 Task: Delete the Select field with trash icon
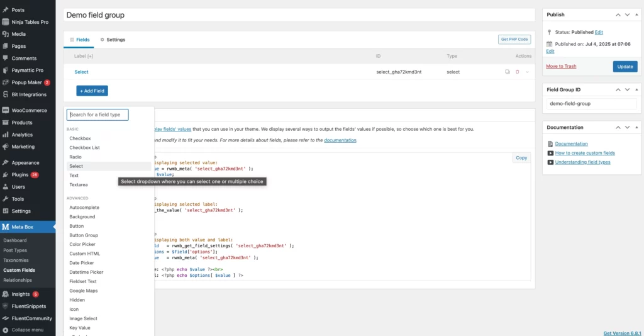click(518, 72)
